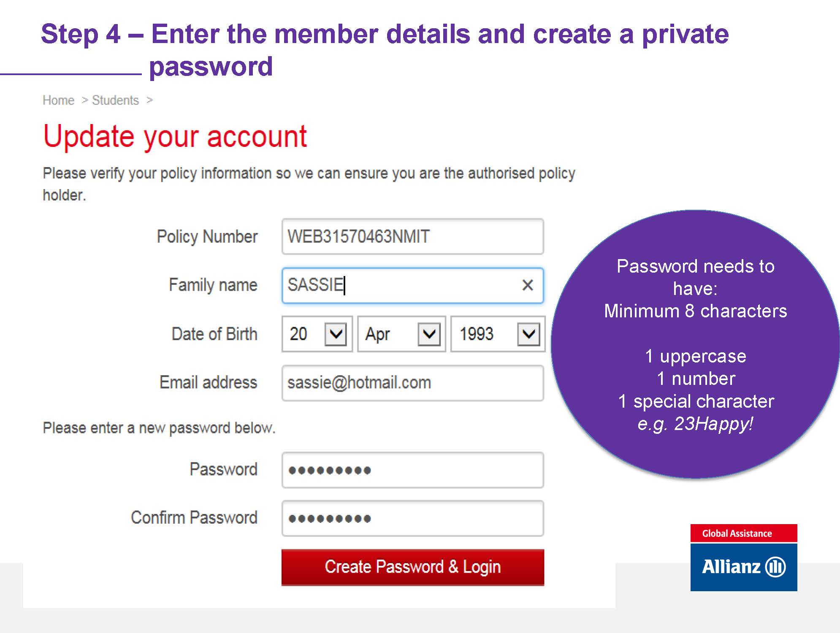
Task: Click the Update your account heading
Action: point(175,136)
